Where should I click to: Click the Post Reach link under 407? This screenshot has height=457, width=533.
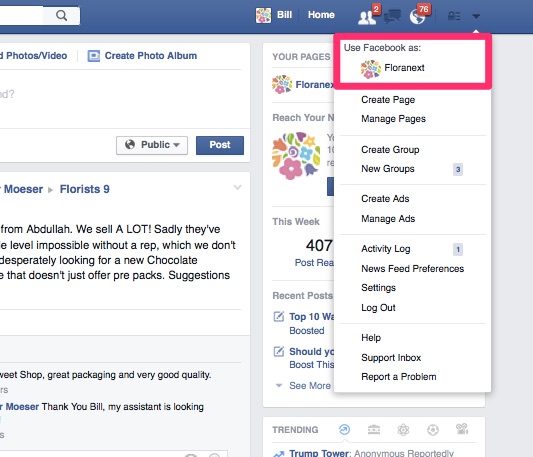314,263
